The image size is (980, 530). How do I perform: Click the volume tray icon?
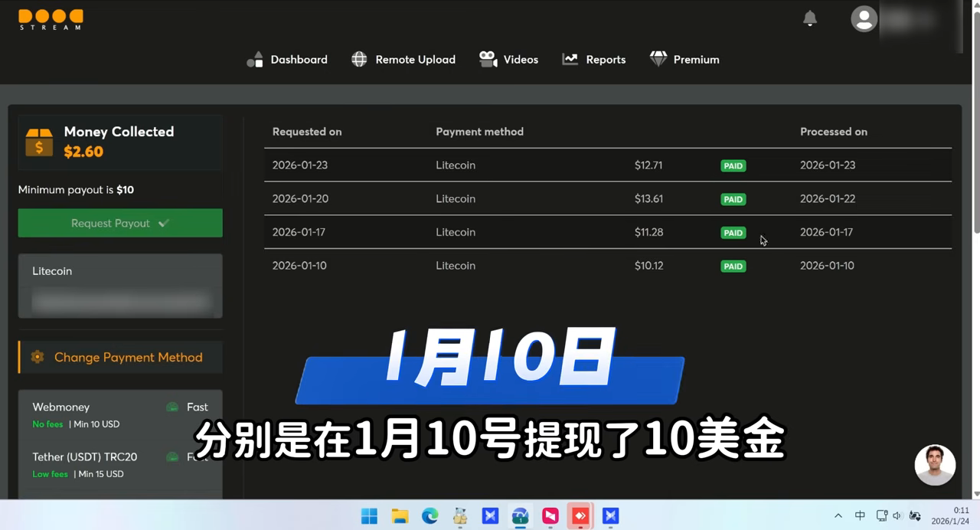coord(897,516)
